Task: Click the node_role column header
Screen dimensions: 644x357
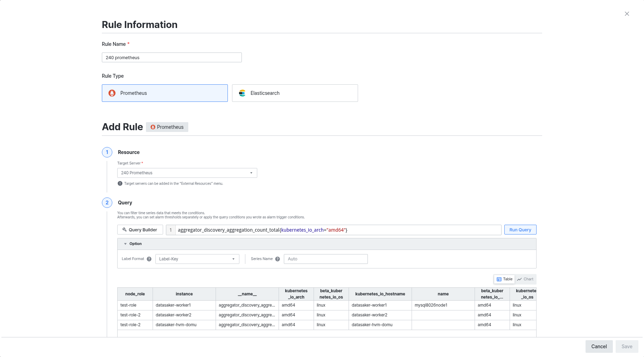Action: coord(135,294)
